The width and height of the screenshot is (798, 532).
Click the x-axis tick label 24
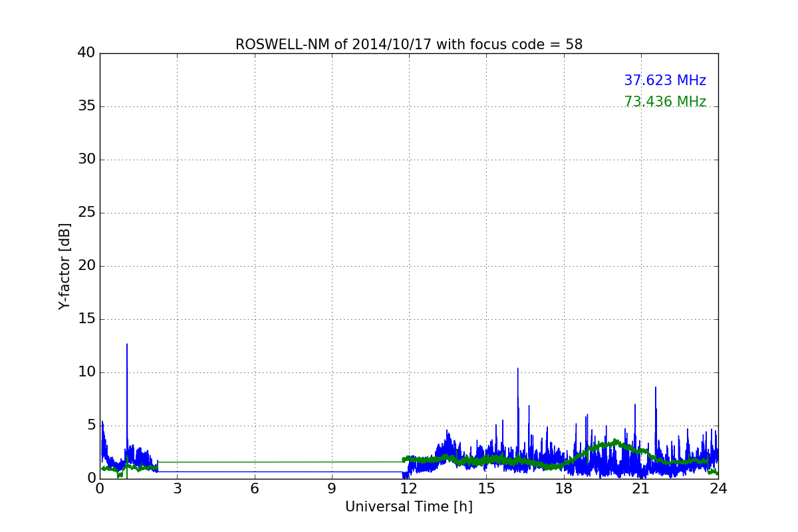(x=718, y=489)
